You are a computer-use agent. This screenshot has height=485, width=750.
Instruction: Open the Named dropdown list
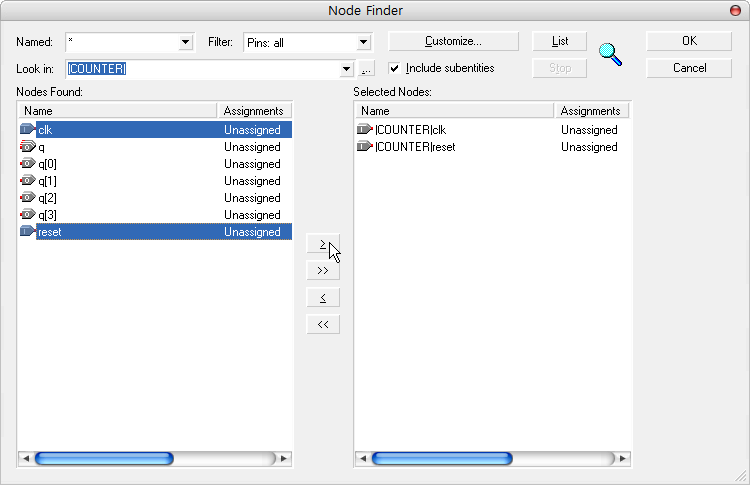pyautogui.click(x=185, y=42)
